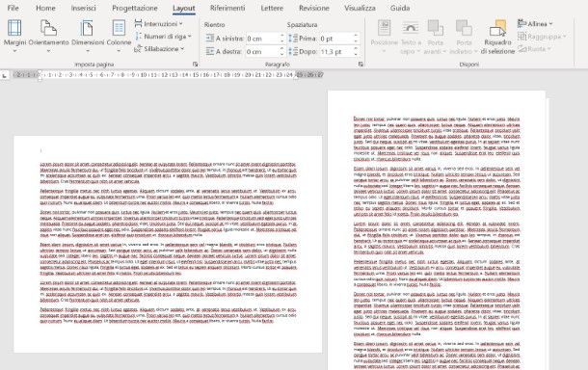Click the left indent icon beside A sinistra
The width and height of the screenshot is (588, 370).
point(210,39)
